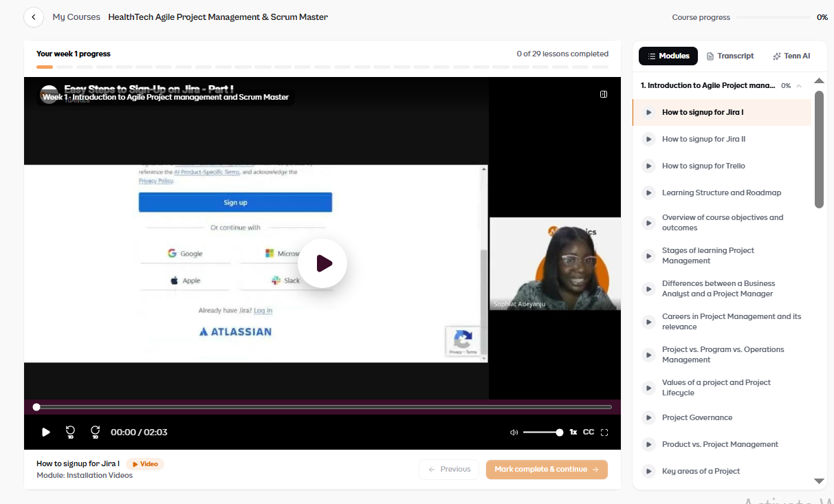Open the Tenn AI tab
The width and height of the screenshot is (834, 504).
click(791, 56)
